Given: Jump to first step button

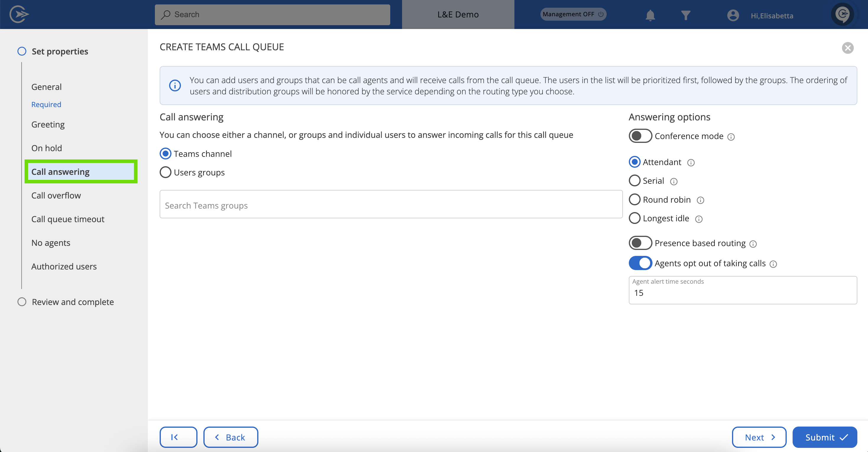Looking at the screenshot, I should [x=178, y=437].
